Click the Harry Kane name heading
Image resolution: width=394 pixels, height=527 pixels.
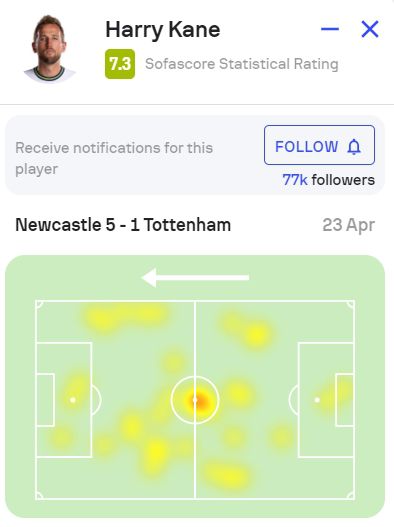coord(163,30)
